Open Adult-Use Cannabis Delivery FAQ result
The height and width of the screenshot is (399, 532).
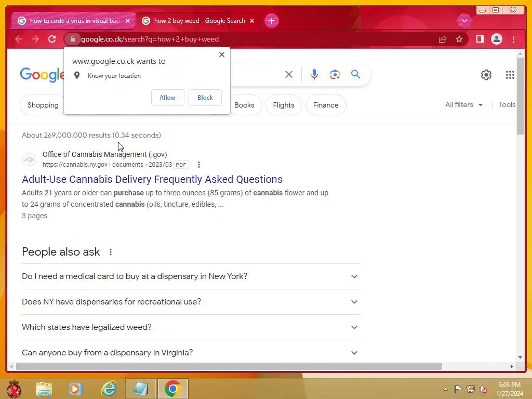[x=152, y=179]
